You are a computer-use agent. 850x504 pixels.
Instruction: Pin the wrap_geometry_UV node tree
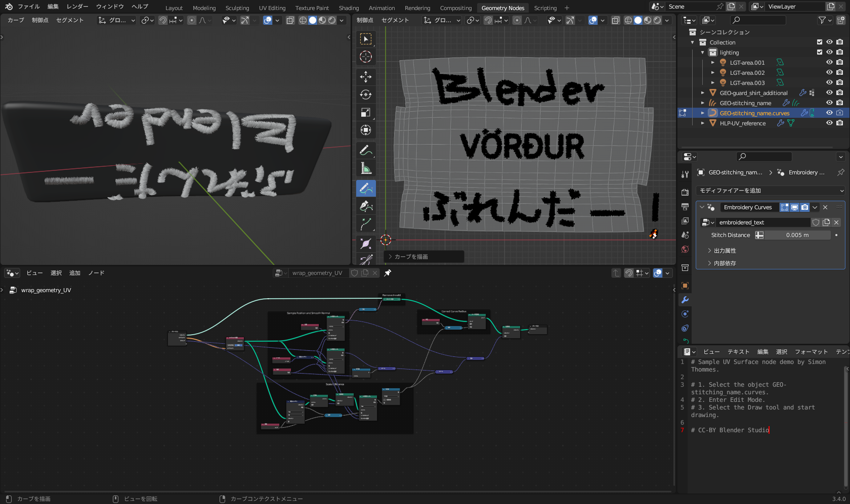click(388, 273)
